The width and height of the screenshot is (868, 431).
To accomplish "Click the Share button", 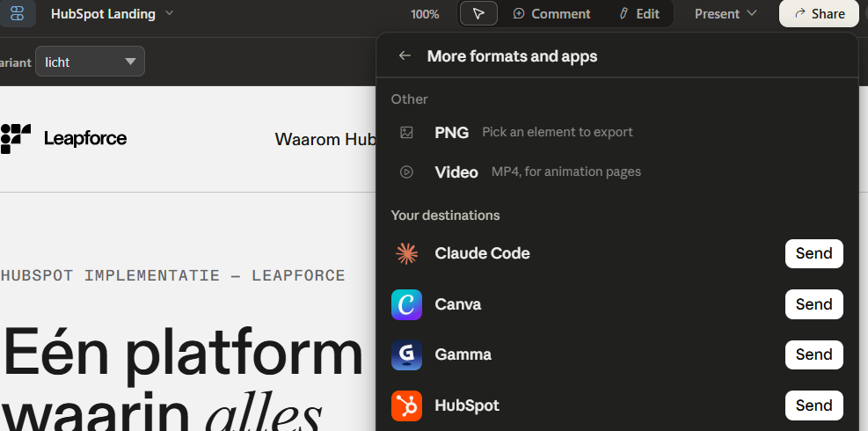I will pyautogui.click(x=820, y=14).
